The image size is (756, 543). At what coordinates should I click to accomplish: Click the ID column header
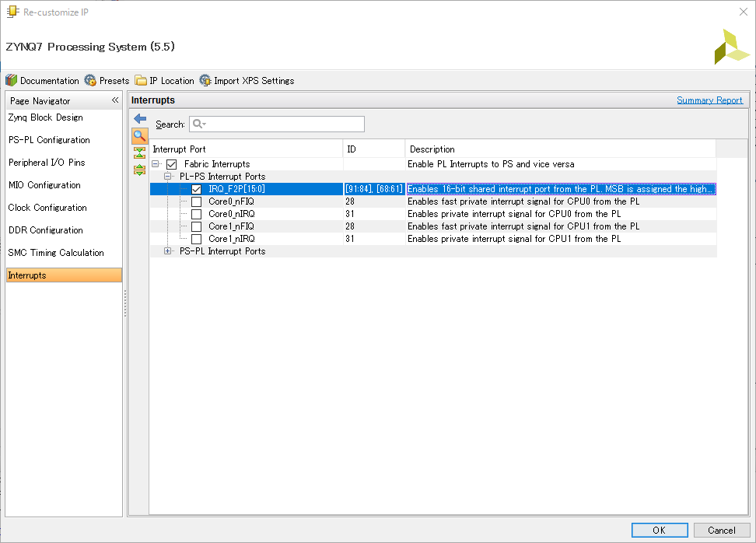[x=374, y=149]
